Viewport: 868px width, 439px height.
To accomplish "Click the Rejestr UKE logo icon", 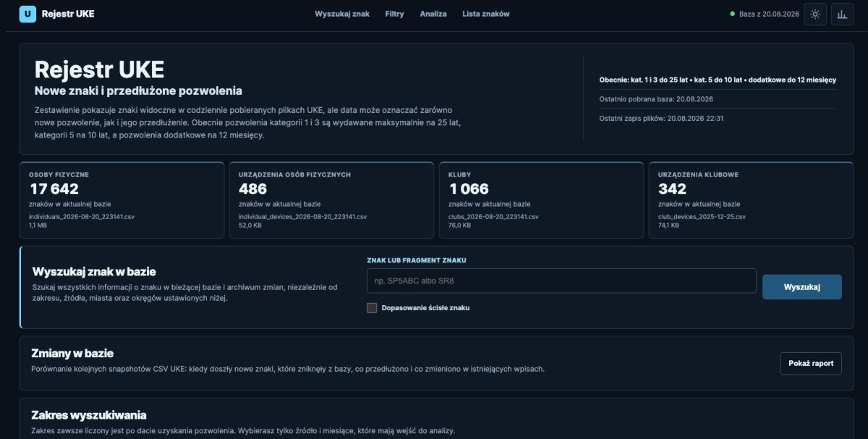I will [27, 14].
